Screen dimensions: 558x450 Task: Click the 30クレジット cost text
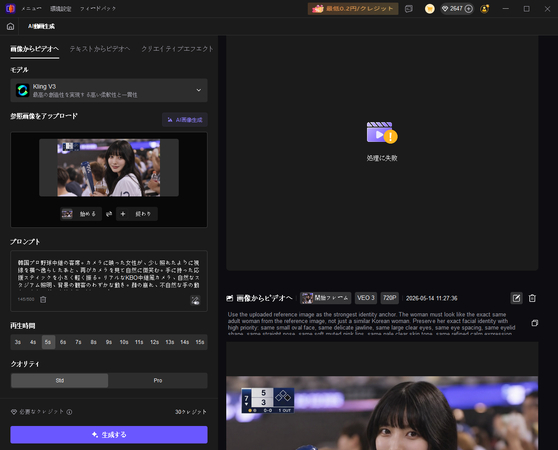point(190,412)
